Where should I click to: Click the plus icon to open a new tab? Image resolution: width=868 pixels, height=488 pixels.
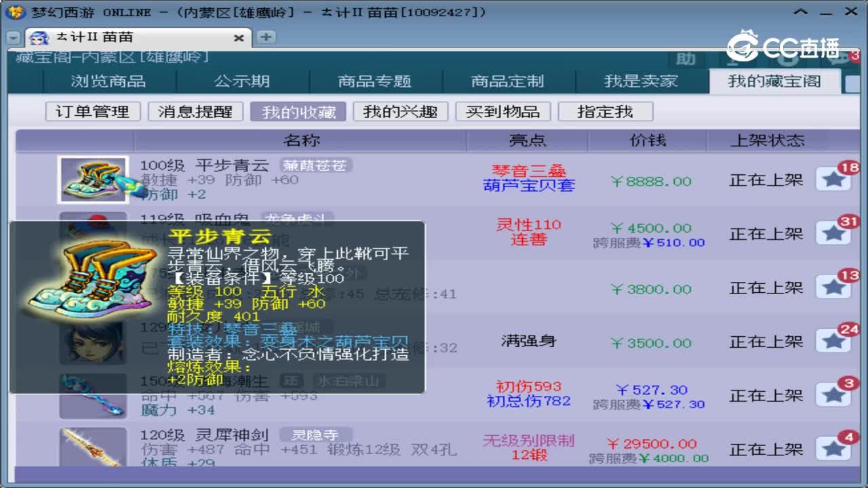[x=266, y=38]
